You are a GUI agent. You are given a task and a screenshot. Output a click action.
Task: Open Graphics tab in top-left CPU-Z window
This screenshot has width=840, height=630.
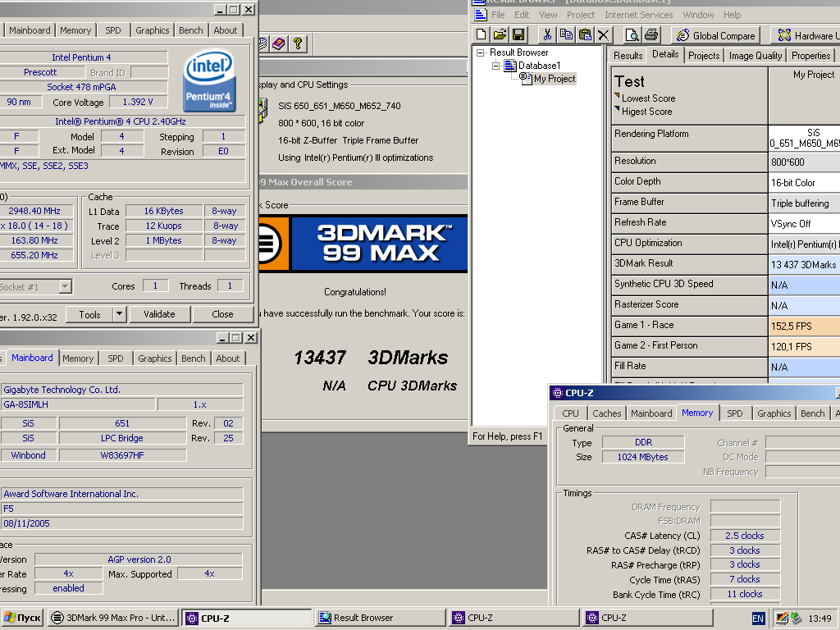pos(152,30)
